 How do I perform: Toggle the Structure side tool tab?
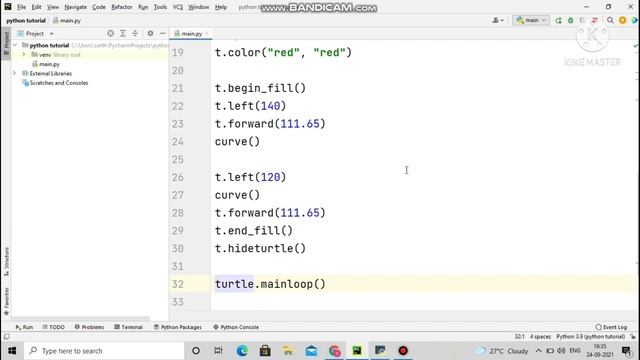click(6, 261)
